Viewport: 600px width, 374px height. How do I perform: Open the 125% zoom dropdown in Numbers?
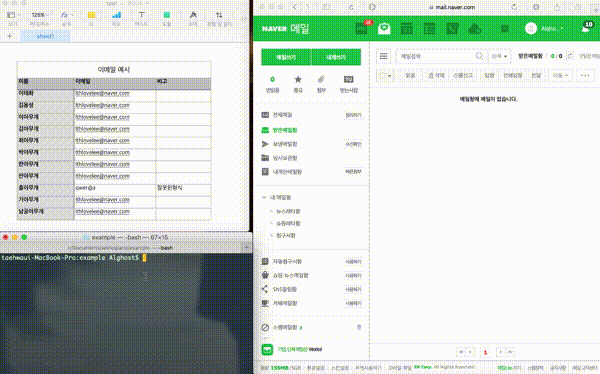click(x=40, y=15)
